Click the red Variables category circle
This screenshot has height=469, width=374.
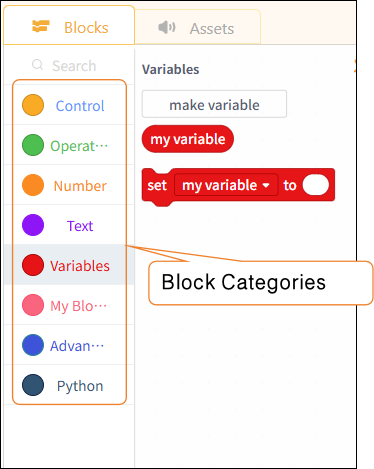pyautogui.click(x=33, y=265)
